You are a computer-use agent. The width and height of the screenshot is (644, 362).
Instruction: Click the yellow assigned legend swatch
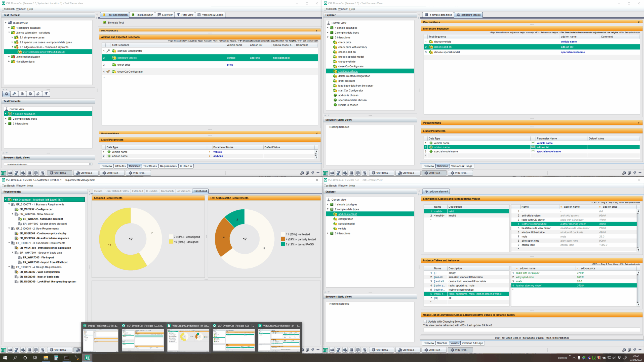coord(171,242)
